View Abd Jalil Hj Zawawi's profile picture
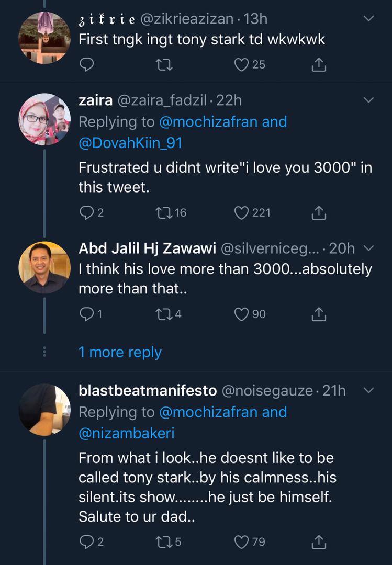 (x=44, y=267)
